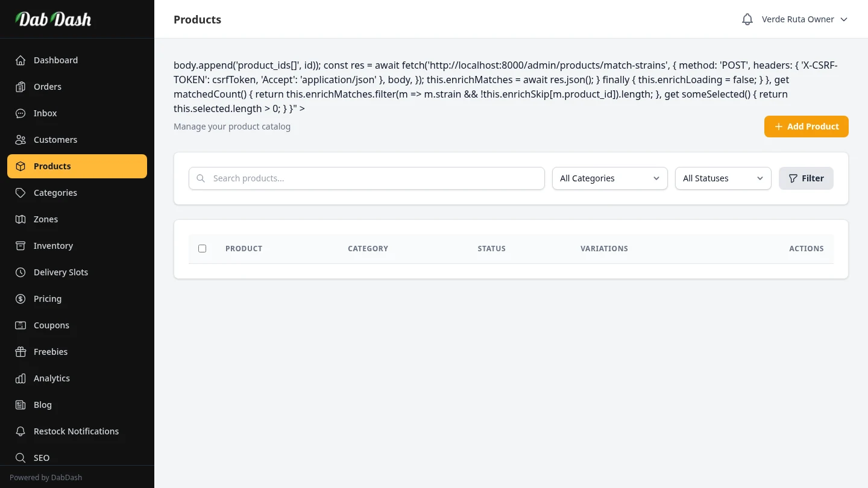Open the All Categories dropdown
This screenshot has height=488, width=868.
pyautogui.click(x=609, y=178)
